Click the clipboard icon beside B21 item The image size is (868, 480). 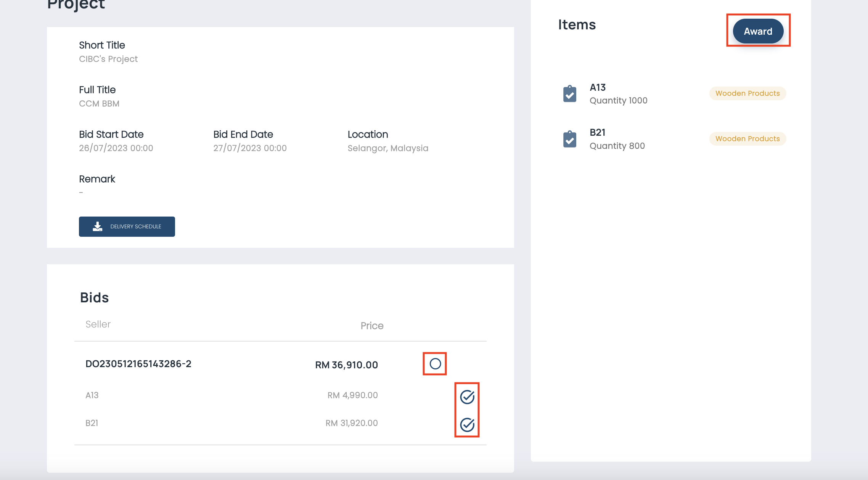coord(570,139)
